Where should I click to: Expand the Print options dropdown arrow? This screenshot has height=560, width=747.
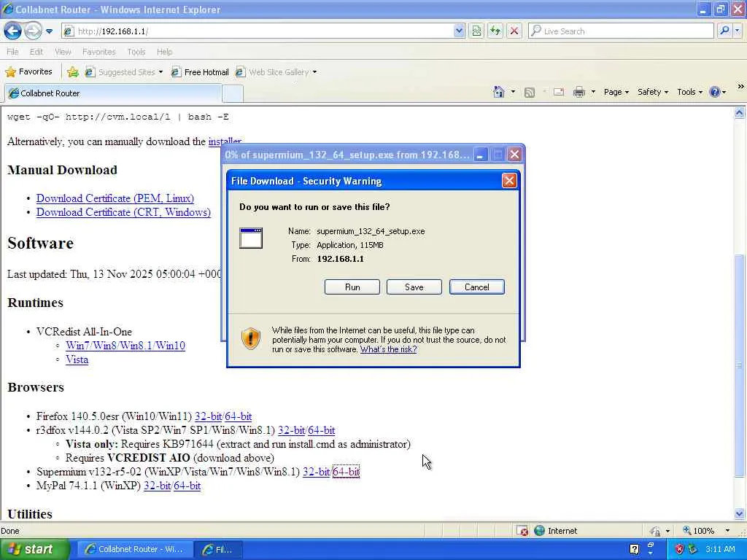593,92
